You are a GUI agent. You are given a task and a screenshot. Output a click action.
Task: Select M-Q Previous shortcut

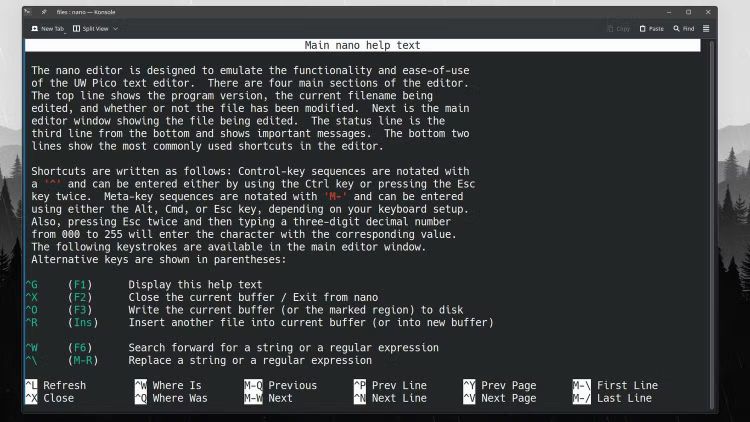click(x=280, y=385)
